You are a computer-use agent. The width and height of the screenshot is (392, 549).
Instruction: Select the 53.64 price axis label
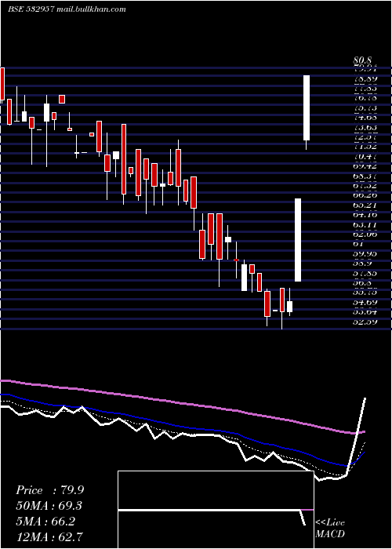point(365,311)
